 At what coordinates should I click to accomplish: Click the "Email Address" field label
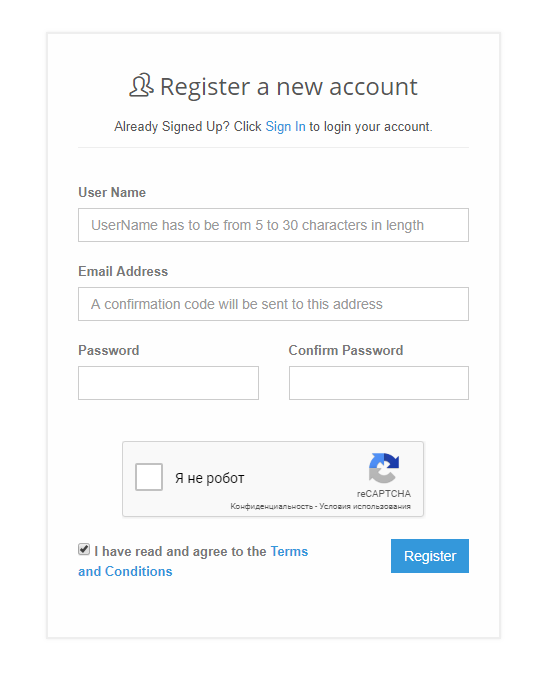[x=123, y=271]
